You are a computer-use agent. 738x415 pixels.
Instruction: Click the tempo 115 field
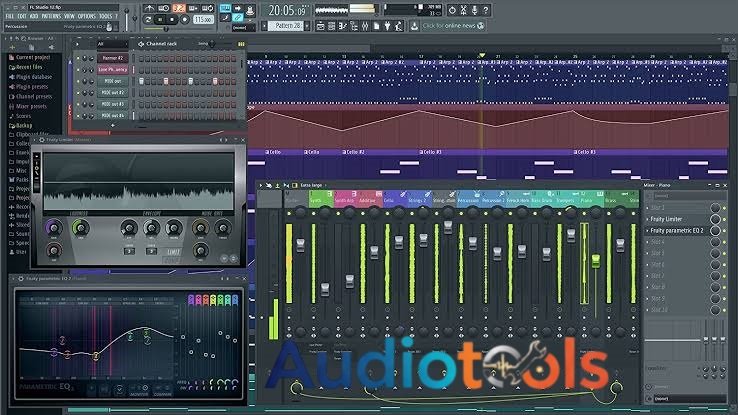tap(203, 20)
